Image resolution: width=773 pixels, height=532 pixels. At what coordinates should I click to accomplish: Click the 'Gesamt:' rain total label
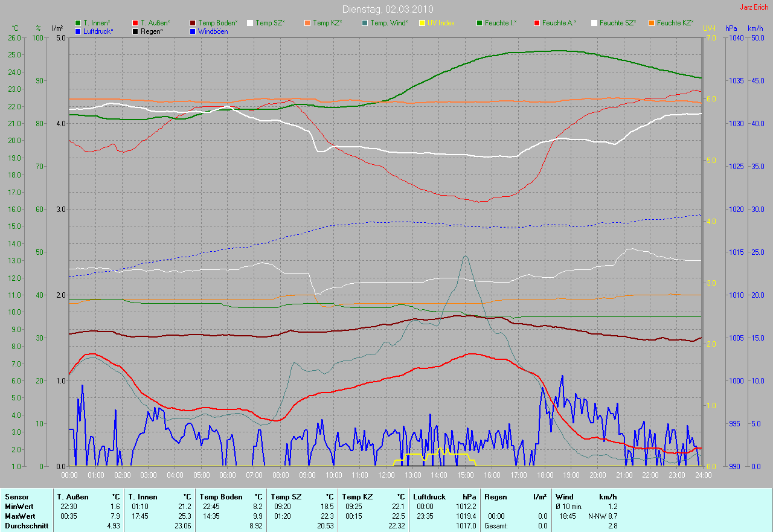[495, 526]
